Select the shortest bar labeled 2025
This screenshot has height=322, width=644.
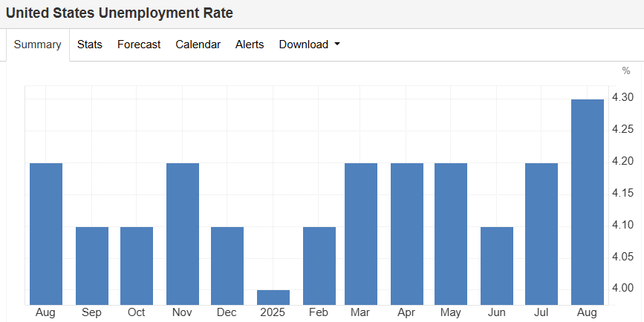[273, 297]
